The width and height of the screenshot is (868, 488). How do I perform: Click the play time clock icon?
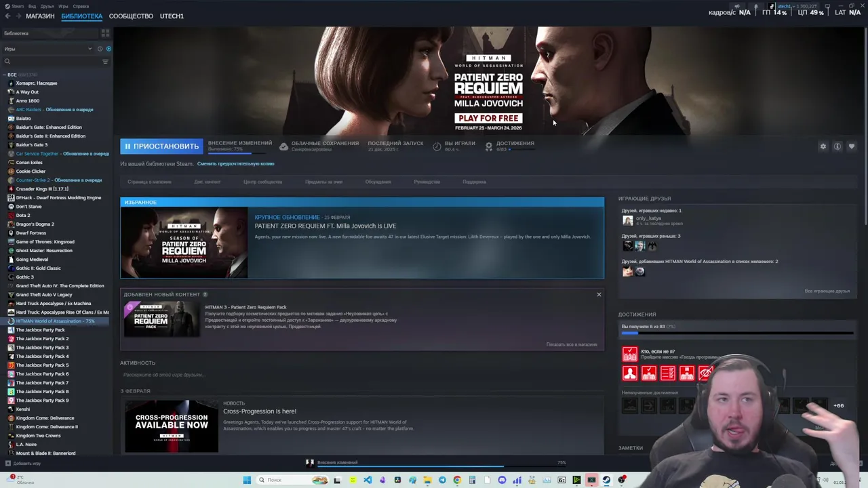point(437,146)
